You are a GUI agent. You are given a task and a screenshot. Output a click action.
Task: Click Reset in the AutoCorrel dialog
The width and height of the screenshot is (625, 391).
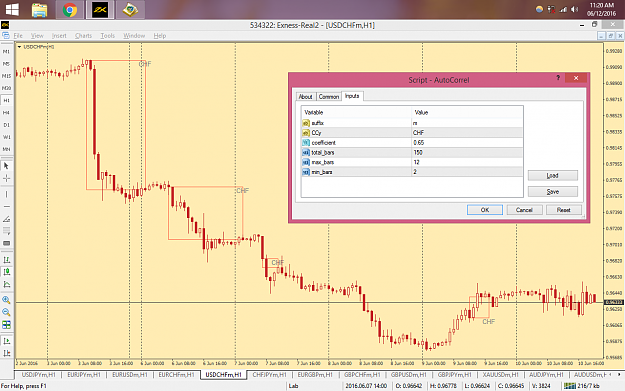[564, 210]
